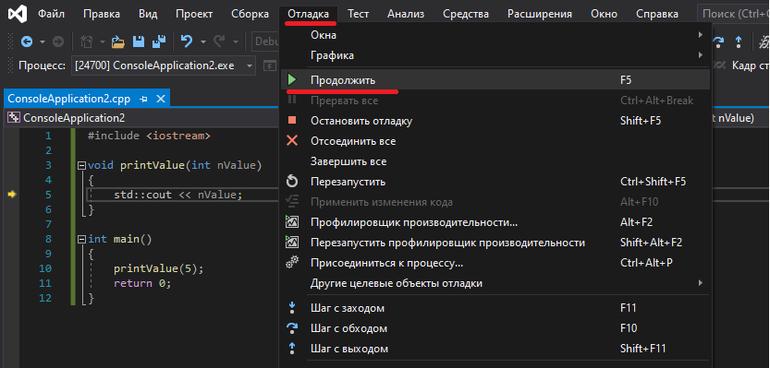This screenshot has height=368, width=770.
Task: Expand the Окна submenu
Action: [x=495, y=35]
